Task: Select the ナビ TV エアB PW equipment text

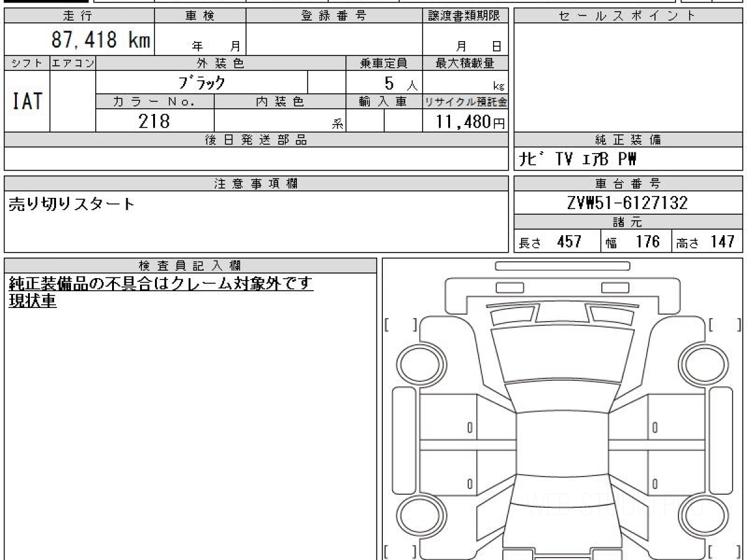Action: coord(579,160)
